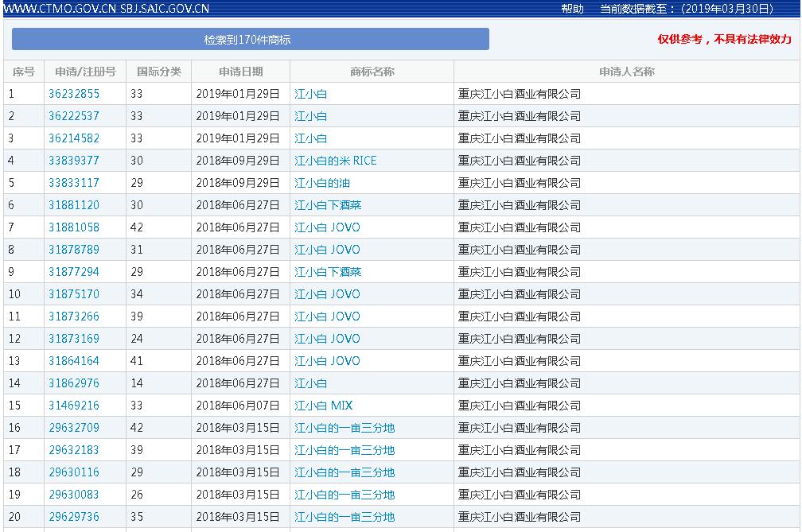Open 江小白的一亩三分地 name in row 29629736
This screenshot has height=532, width=802.
click(x=345, y=517)
